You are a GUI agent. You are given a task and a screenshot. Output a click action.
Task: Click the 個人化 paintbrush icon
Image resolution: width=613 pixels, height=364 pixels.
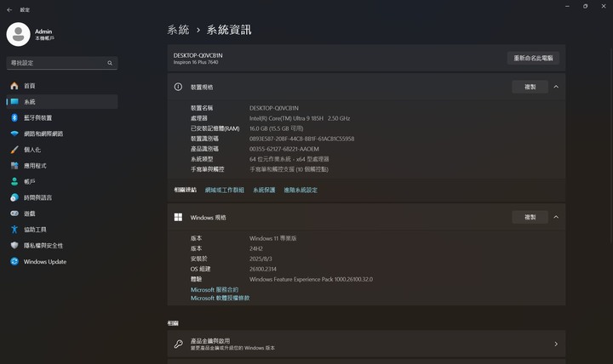pos(14,150)
